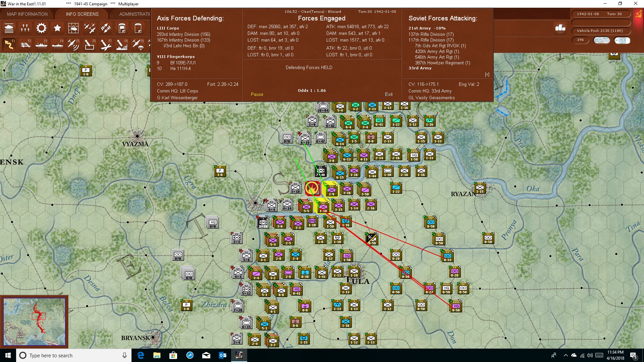
Task: Select F7 bomb airfield mode
Action: point(106,44)
